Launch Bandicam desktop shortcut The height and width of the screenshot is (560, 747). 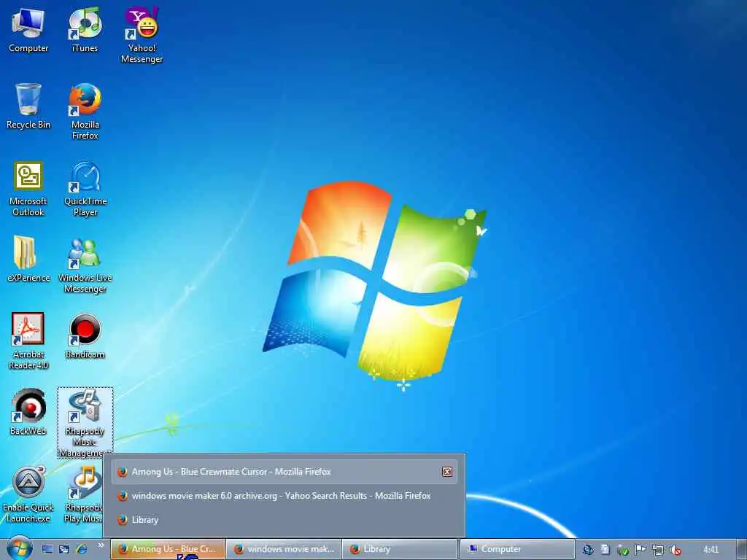coord(85,335)
